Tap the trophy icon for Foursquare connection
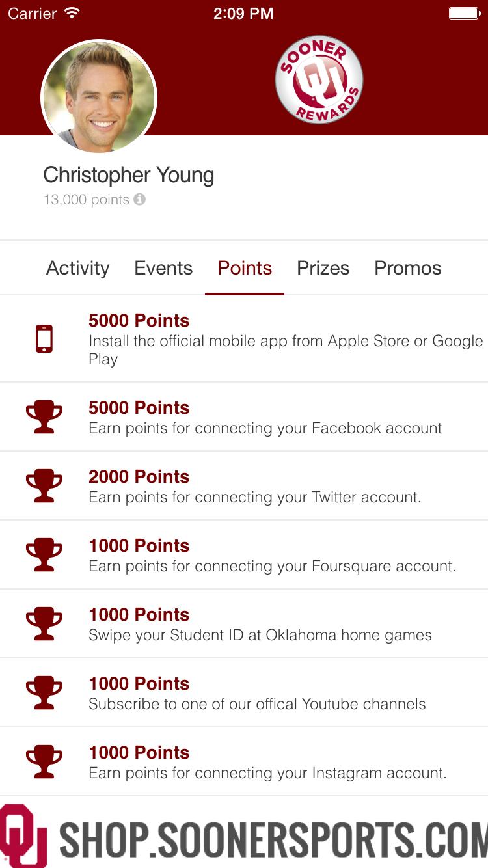Image resolution: width=488 pixels, height=868 pixels. 44,555
